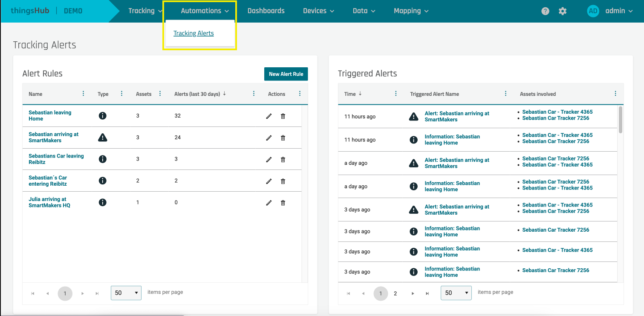Delete the 'Julia arriving at SmartMakers HQ' rule

pyautogui.click(x=283, y=203)
